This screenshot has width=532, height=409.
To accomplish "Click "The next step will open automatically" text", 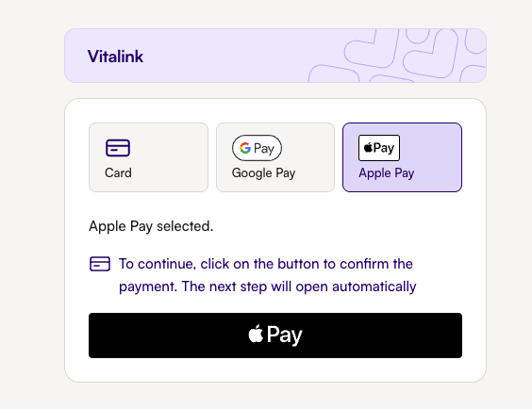I will coord(299,286).
